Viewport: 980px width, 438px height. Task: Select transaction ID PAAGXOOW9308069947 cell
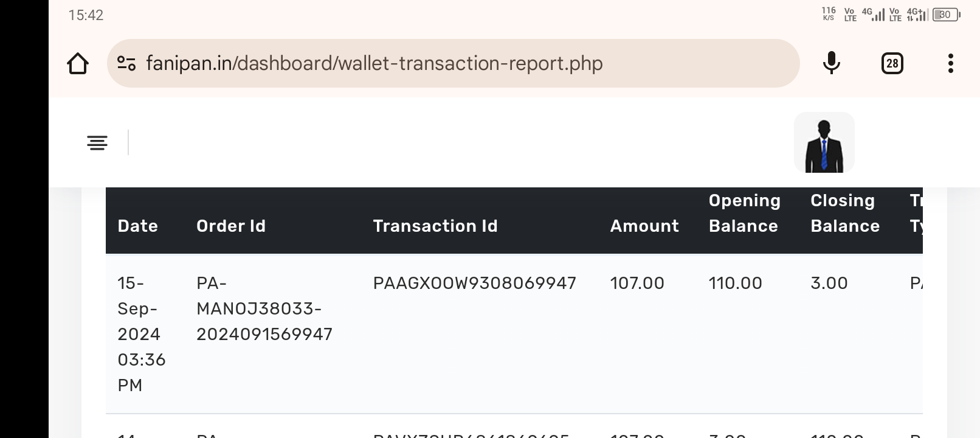coord(474,283)
